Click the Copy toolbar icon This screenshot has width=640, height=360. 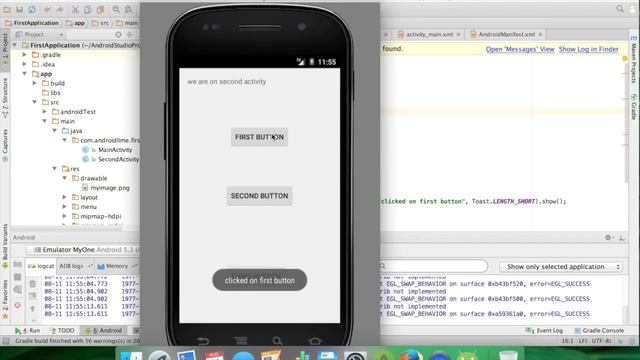tap(87, 9)
